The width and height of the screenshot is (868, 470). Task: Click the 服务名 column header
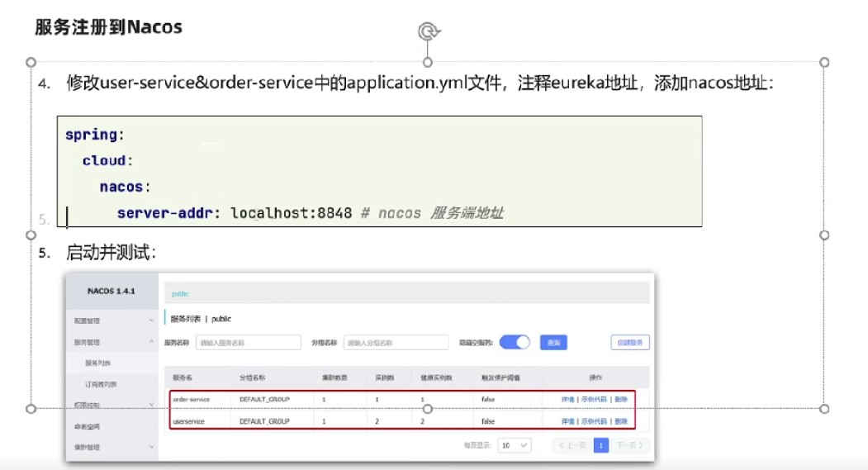pyautogui.click(x=183, y=377)
